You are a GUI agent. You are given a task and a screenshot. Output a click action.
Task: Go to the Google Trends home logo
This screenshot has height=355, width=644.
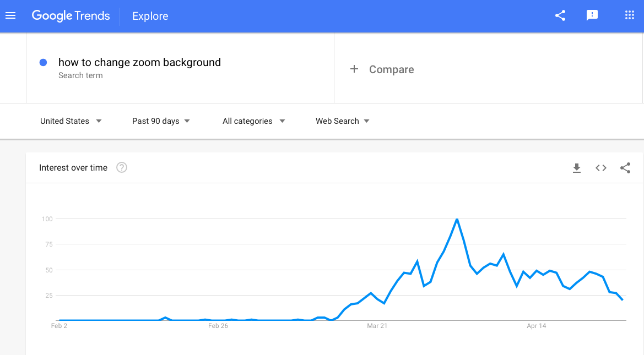pos(71,15)
